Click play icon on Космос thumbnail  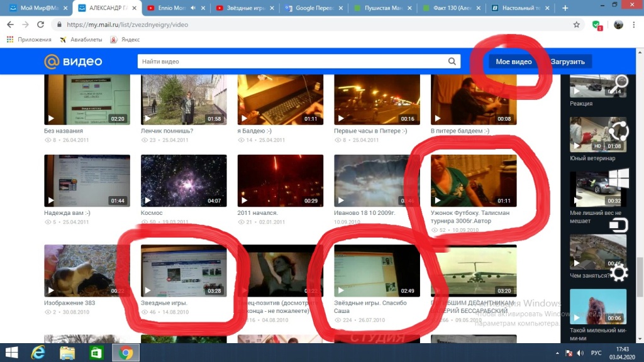(148, 200)
